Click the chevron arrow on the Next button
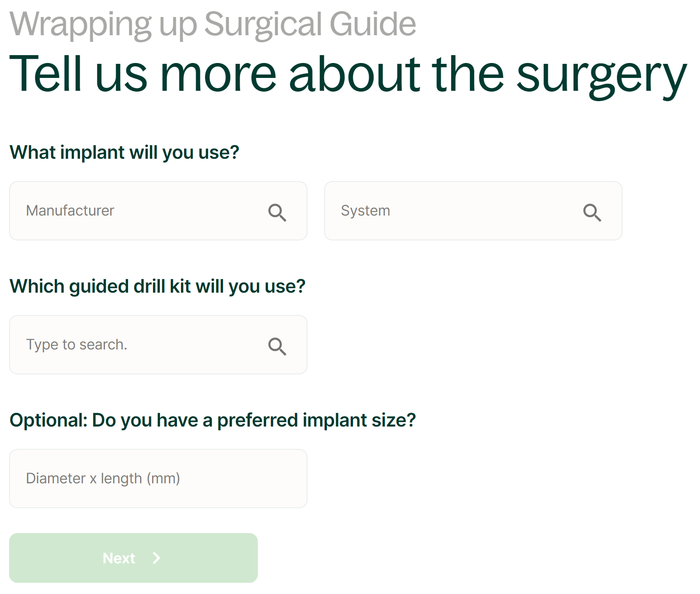Screen dimensions: 700x594 157,558
